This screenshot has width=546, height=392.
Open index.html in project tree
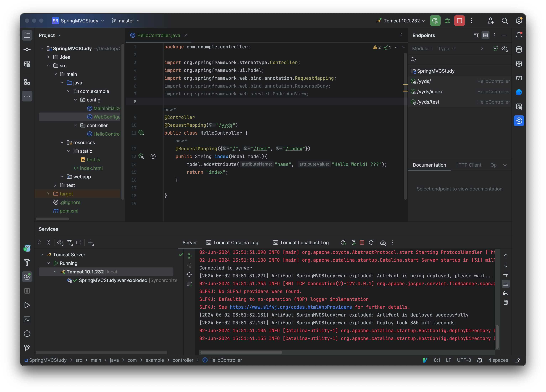coord(91,168)
